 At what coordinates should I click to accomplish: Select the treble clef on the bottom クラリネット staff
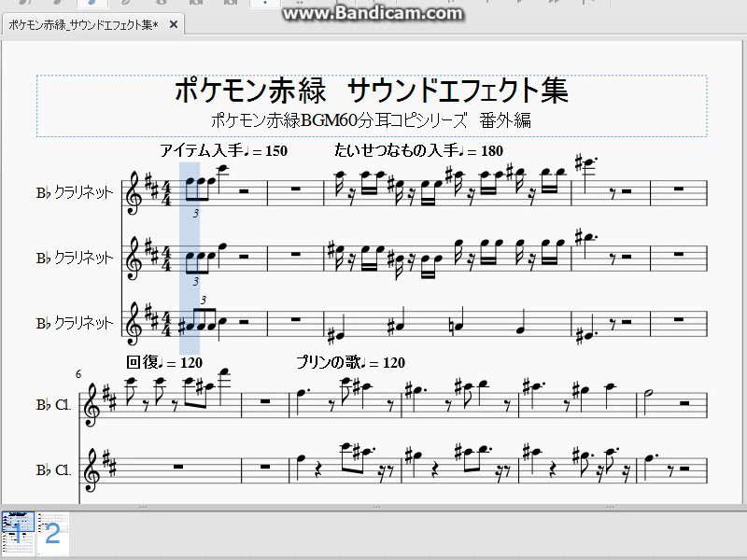click(133, 324)
